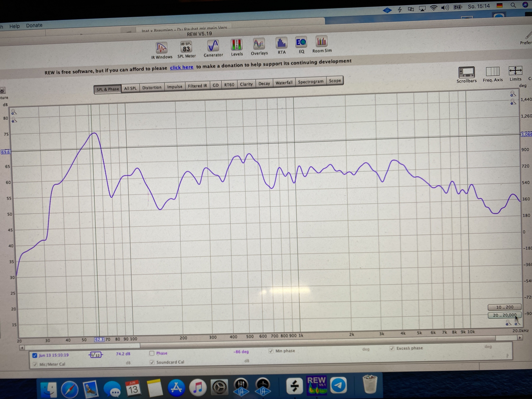Open the 1/12 smoothing selector
Image resolution: width=532 pixels, height=399 pixels.
tap(96, 355)
